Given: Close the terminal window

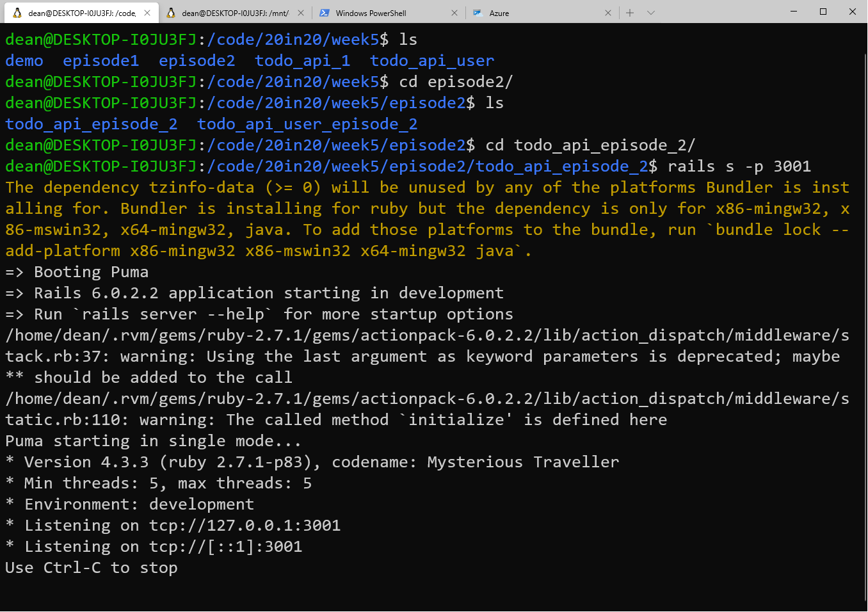Looking at the screenshot, I should pos(853,12).
